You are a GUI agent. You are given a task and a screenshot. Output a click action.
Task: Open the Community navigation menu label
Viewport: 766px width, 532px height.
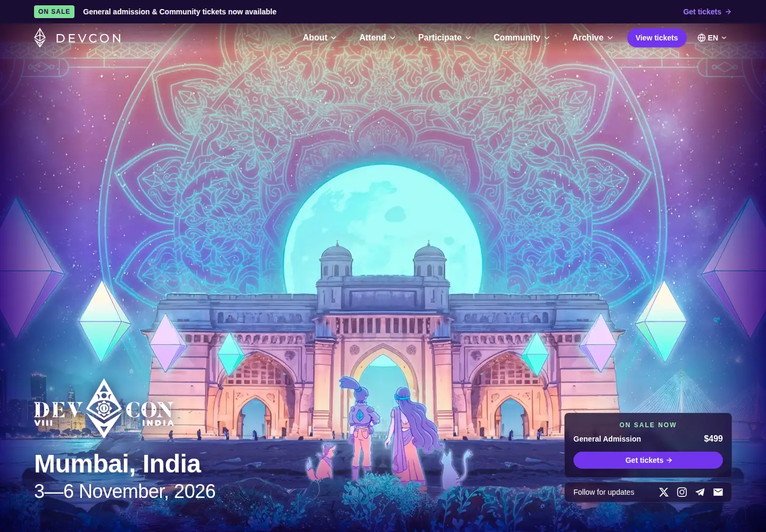point(517,38)
